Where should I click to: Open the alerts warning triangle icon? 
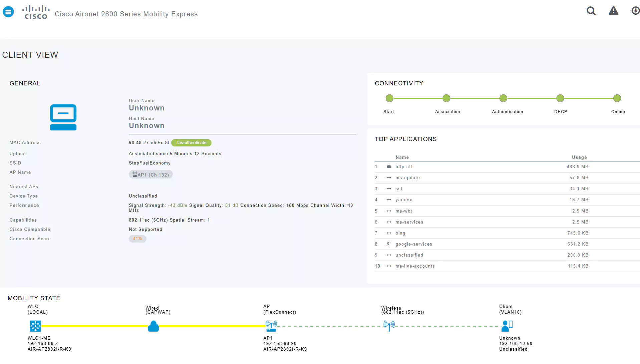[x=613, y=11]
